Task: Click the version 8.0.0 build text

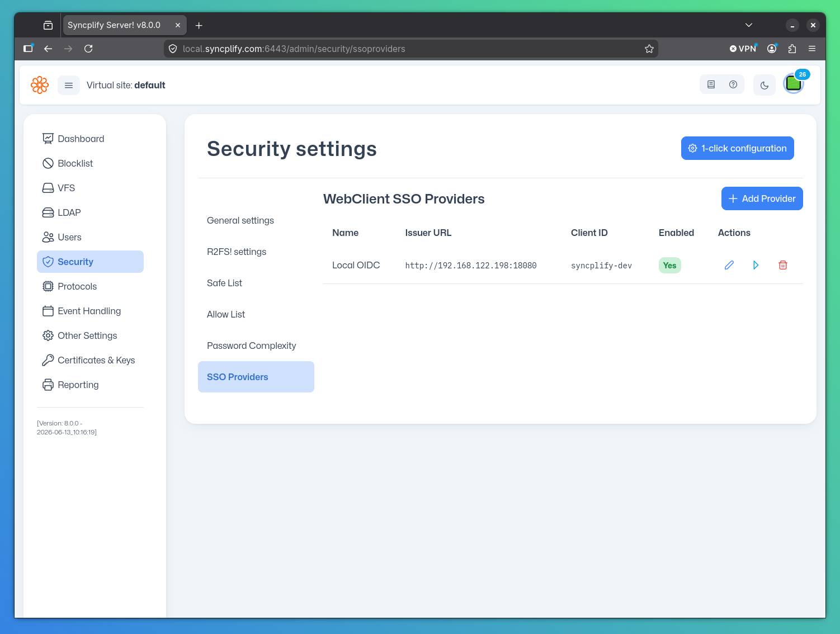Action: (x=67, y=428)
